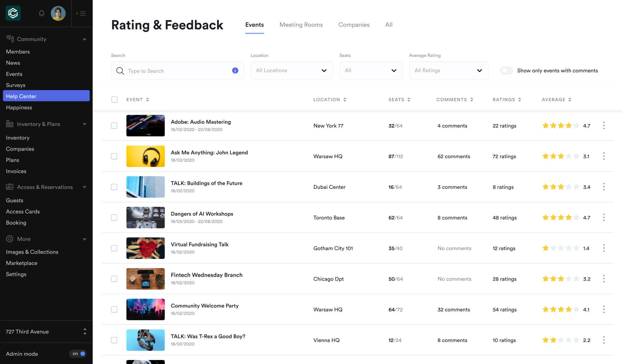Collapse the Community section arrow
The height and width of the screenshot is (364, 623).
(x=85, y=39)
